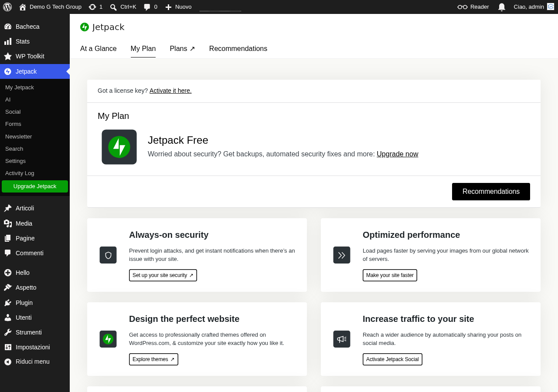The image size is (558, 392).
Task: Open the WordPress logo menu
Action: [x=7, y=7]
